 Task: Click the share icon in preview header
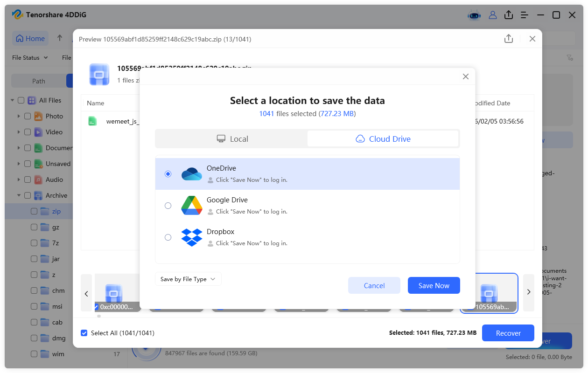click(509, 39)
